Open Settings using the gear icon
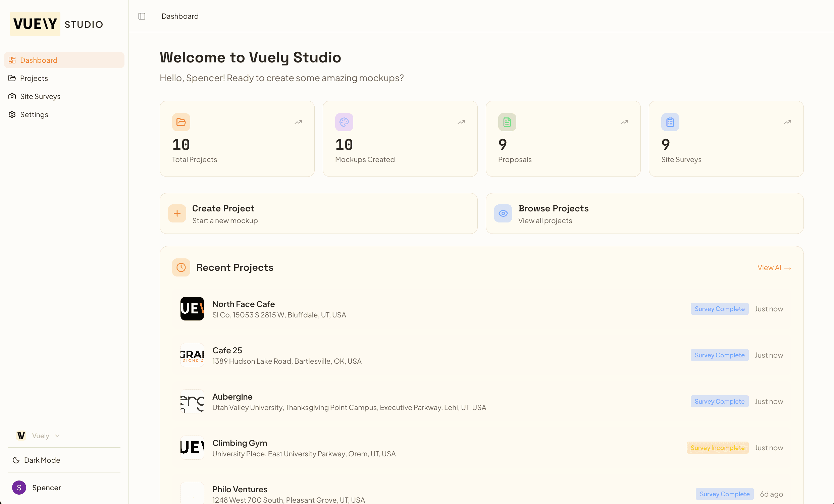Image resolution: width=834 pixels, height=504 pixels. point(12,114)
